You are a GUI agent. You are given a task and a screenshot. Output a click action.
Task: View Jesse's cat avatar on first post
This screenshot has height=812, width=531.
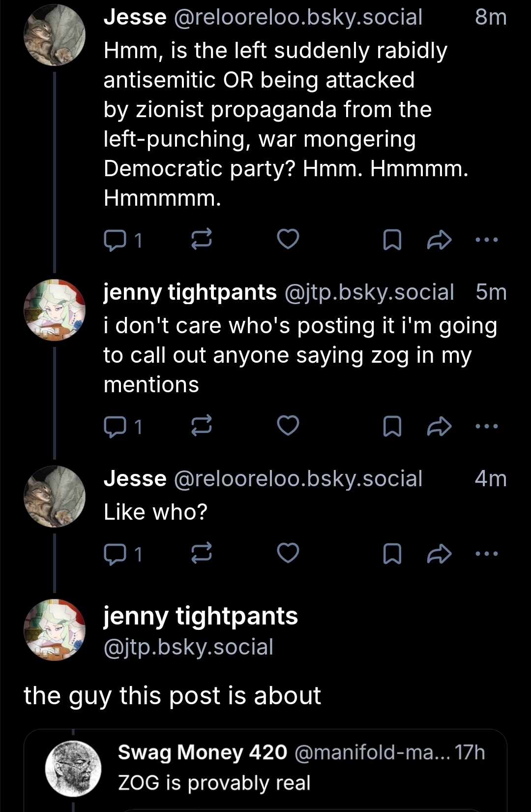click(x=55, y=35)
